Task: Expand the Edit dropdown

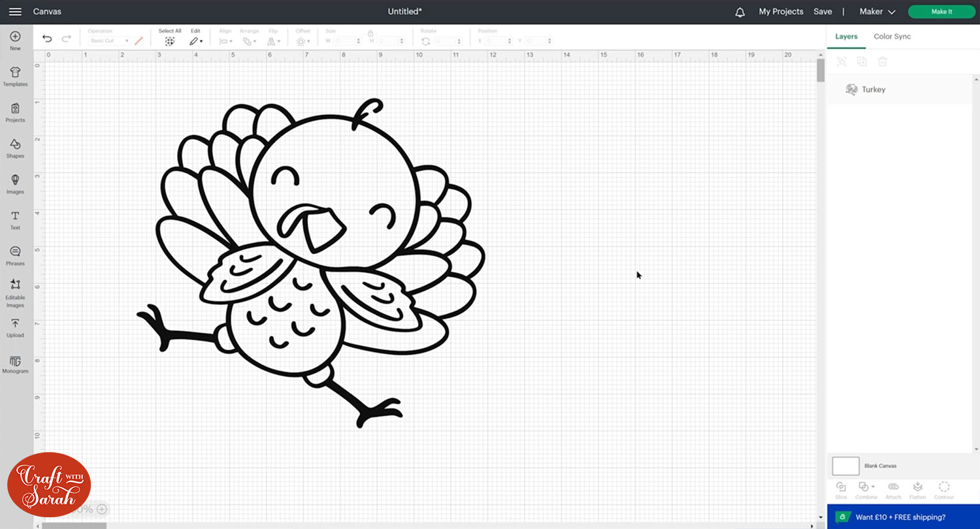Action: pos(196,41)
